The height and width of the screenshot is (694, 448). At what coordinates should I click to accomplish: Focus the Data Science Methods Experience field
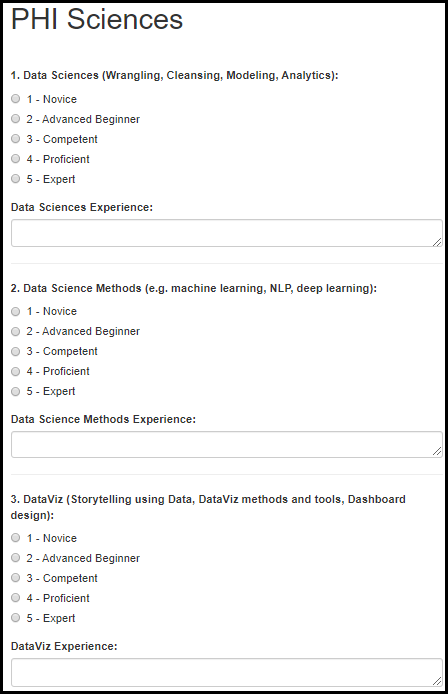(x=227, y=444)
